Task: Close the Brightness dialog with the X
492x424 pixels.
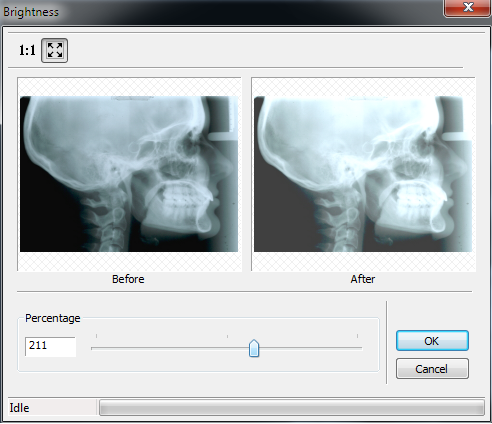Action: (x=468, y=7)
